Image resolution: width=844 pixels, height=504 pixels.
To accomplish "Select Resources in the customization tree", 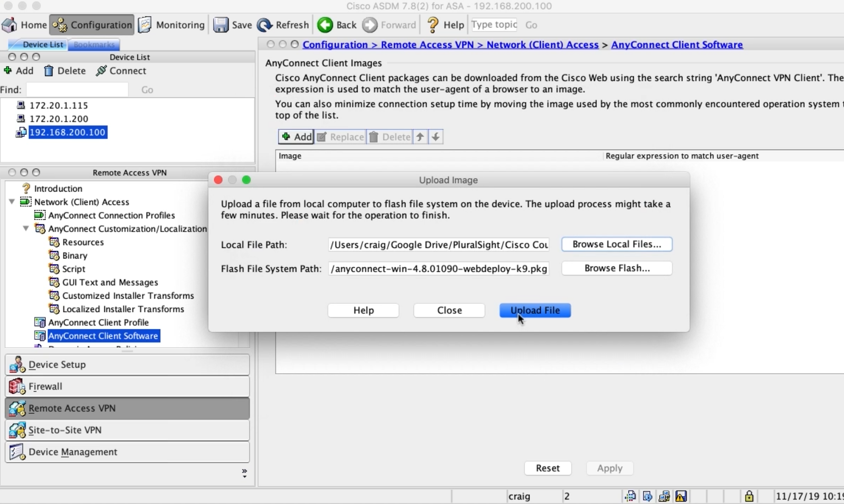I will click(x=83, y=242).
